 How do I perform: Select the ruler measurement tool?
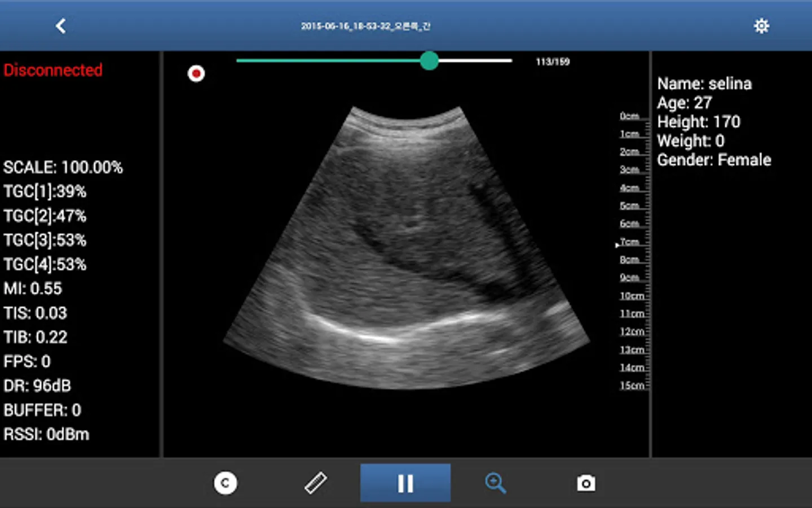(x=316, y=483)
